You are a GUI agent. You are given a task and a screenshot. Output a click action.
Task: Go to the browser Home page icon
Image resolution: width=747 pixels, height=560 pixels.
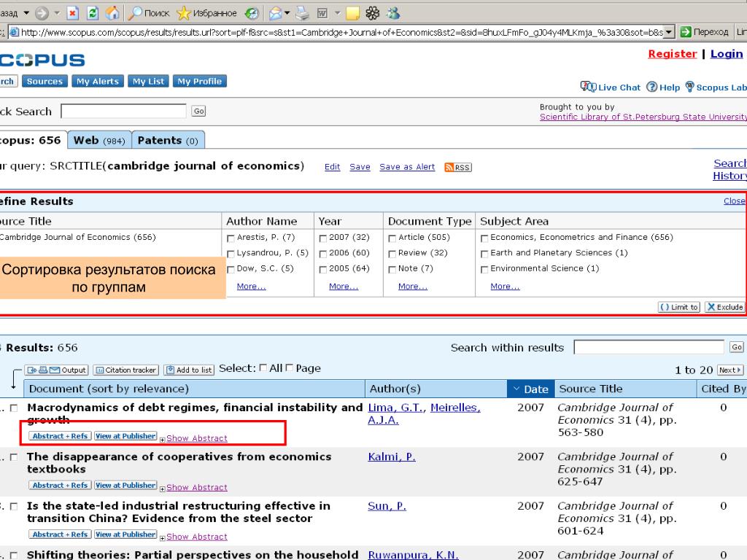tap(112, 13)
